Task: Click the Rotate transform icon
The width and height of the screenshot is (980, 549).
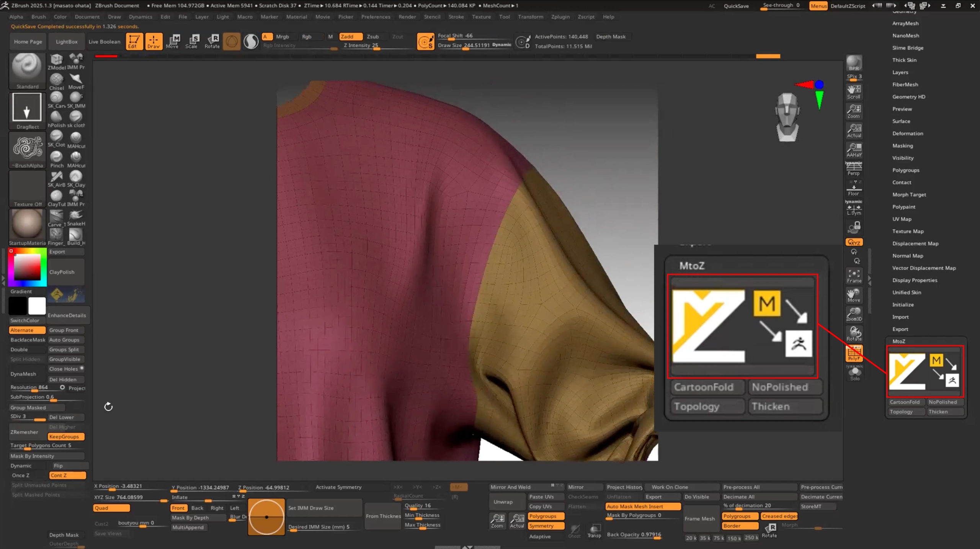Action: (x=212, y=41)
